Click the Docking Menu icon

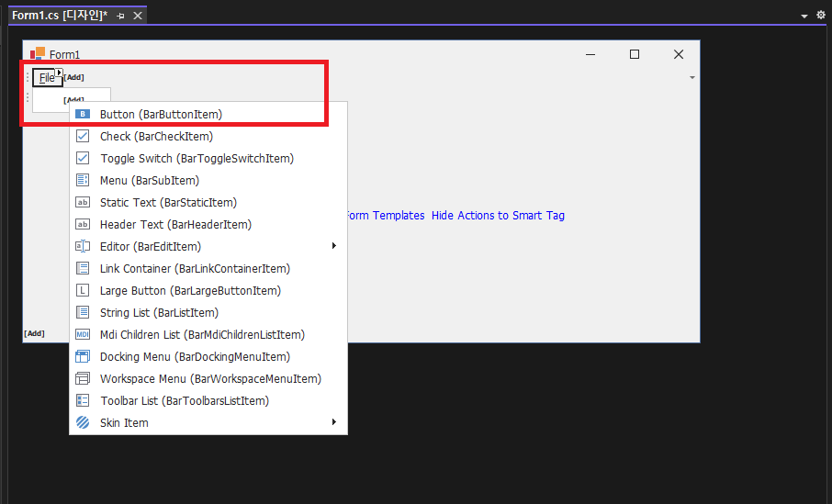click(83, 356)
